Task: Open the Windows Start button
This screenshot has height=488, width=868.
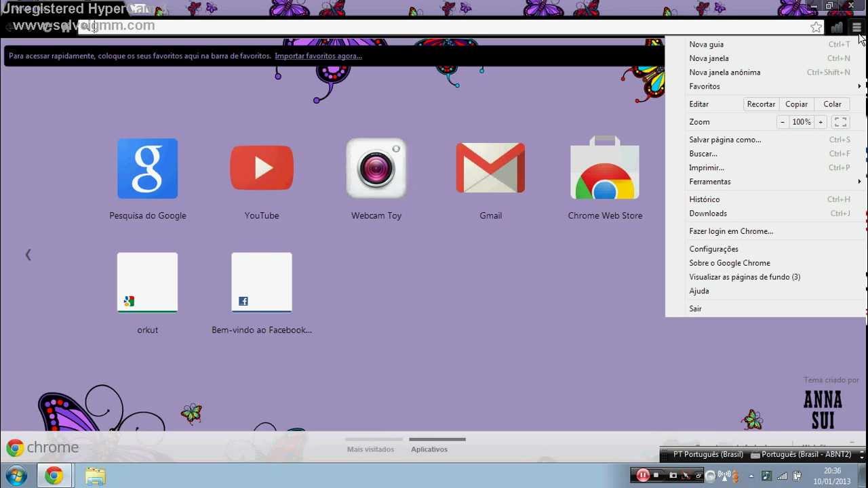Action: (16, 476)
